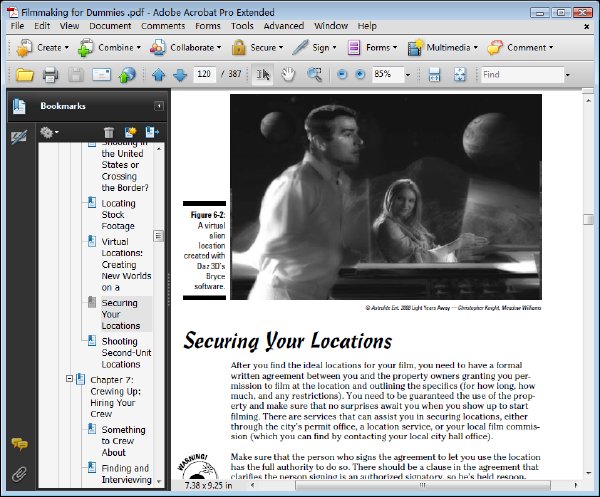The height and width of the screenshot is (497, 600).
Task: Click the bookmarks panel scrollbar thumb
Action: (x=158, y=236)
